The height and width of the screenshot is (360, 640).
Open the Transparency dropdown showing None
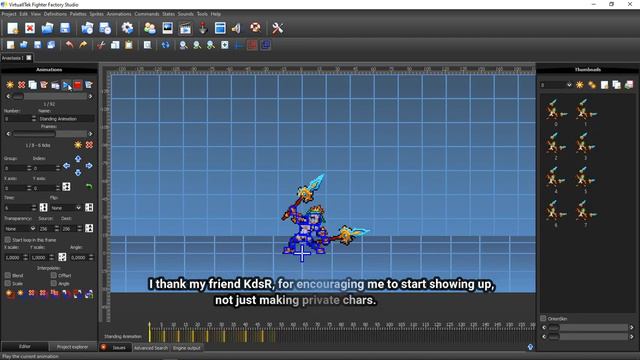[x=20, y=229]
